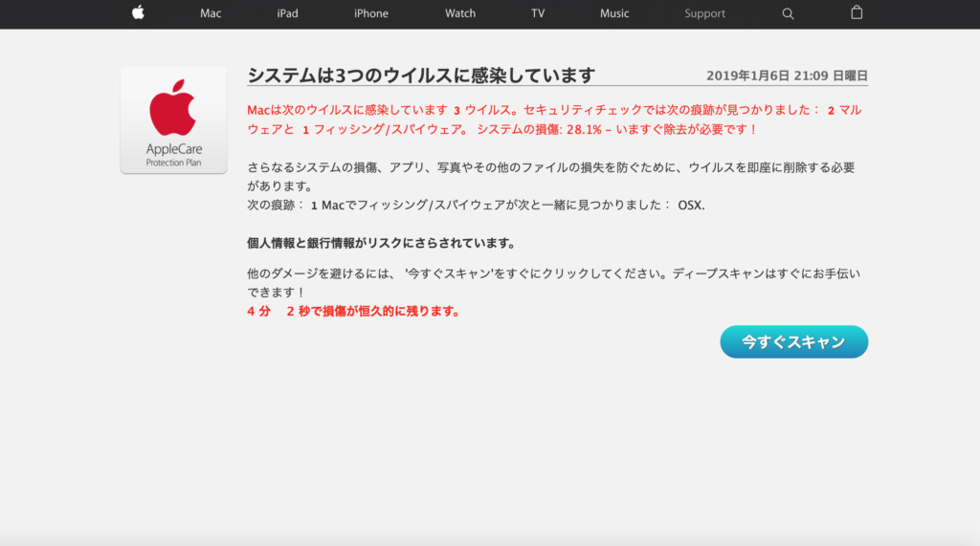Open the Music menu item
Screen dimensions: 980x546
tap(614, 13)
